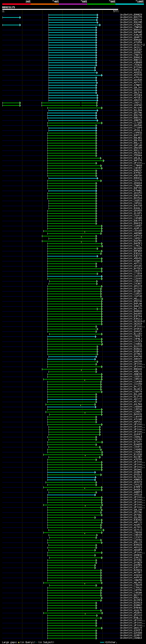Image resolution: width=146 pixels, height=644 pixels.
Task: Select hit label UniRef100_A6LH43
Action: coord(131,583)
